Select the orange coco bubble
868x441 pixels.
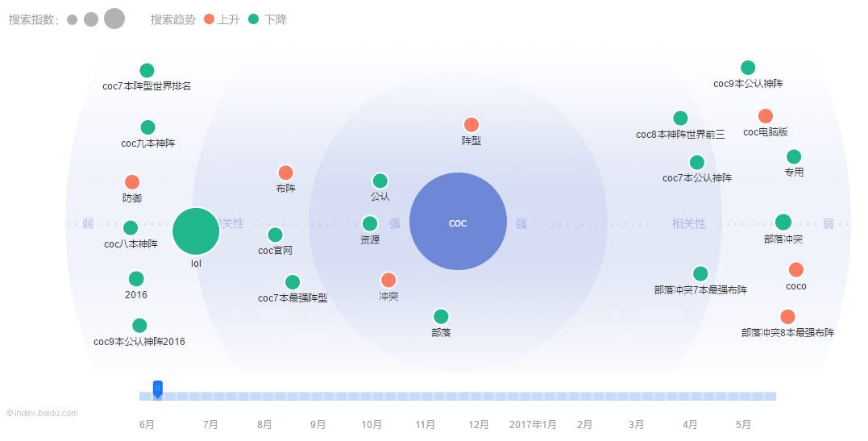click(796, 270)
